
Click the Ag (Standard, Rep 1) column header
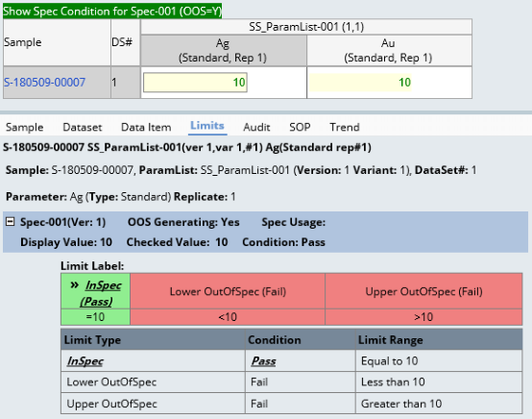pyautogui.click(x=223, y=50)
